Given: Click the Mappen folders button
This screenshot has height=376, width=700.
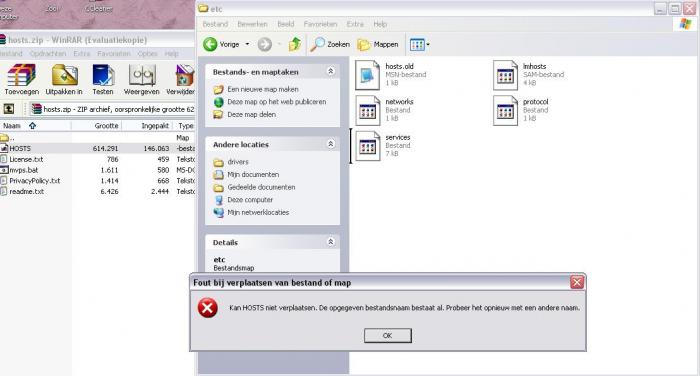Looking at the screenshot, I should [378, 44].
